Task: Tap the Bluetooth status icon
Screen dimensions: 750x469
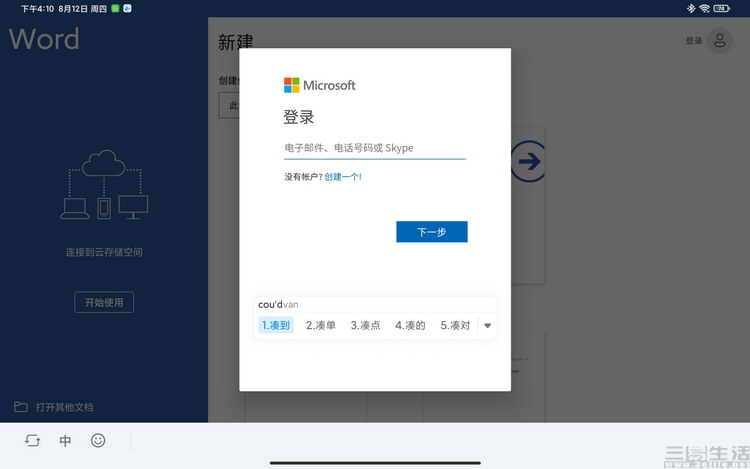Action: point(691,8)
